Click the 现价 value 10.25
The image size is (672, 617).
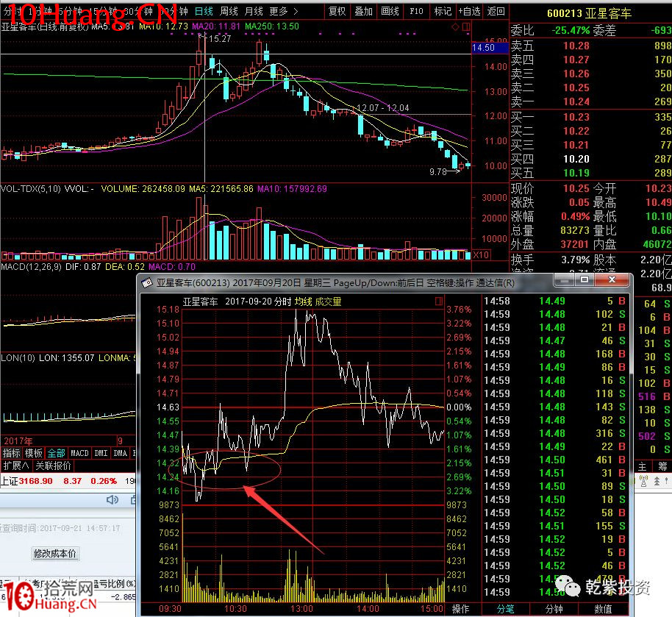coord(576,189)
